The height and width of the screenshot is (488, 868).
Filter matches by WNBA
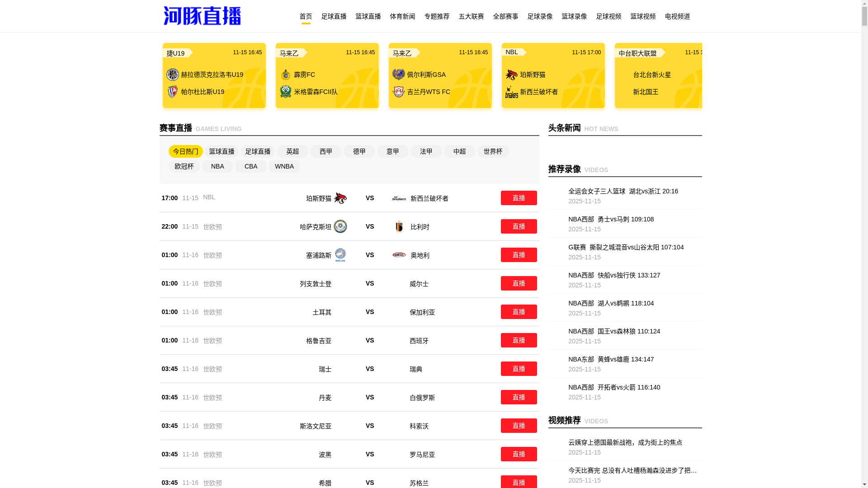(284, 166)
